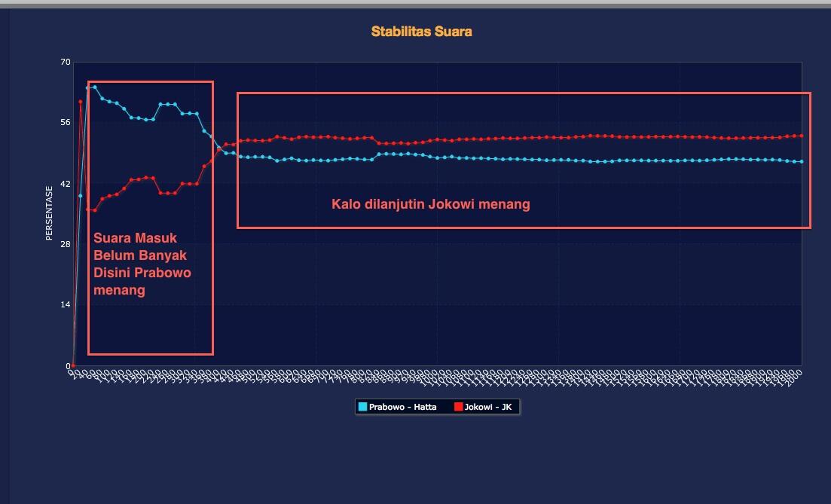
Task: Select the chart title Stabilitas Suara
Action: click(x=421, y=32)
